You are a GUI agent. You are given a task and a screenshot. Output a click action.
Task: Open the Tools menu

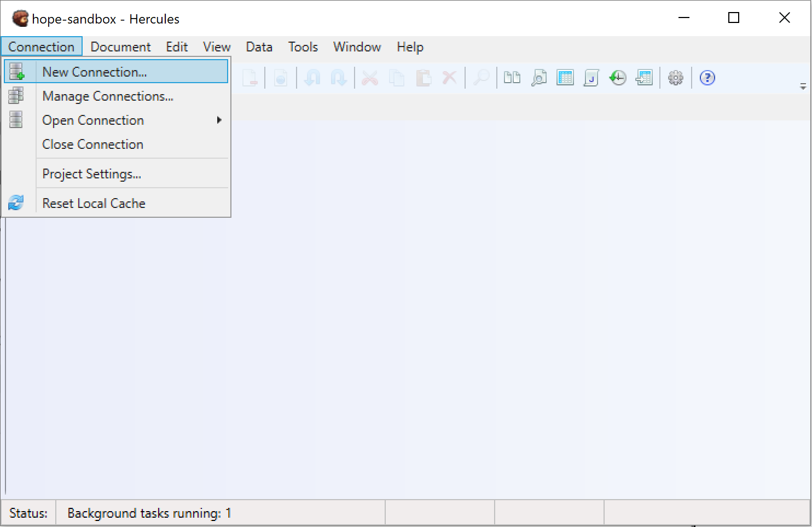303,47
